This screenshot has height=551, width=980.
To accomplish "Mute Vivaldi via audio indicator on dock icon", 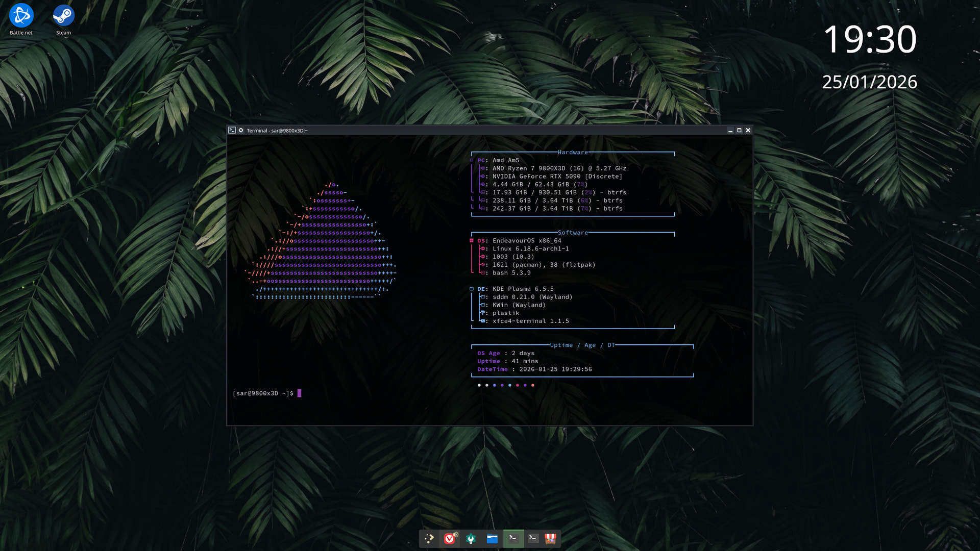I will [456, 534].
